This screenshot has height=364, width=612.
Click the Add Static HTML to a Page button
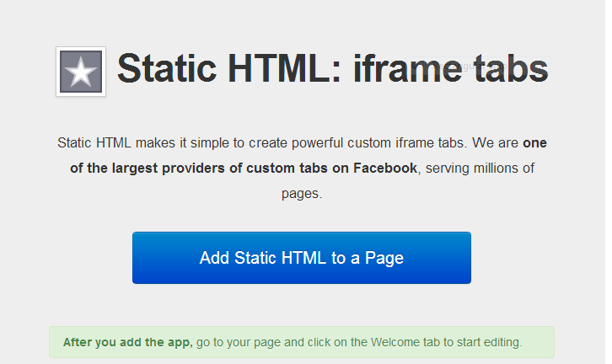click(x=301, y=258)
